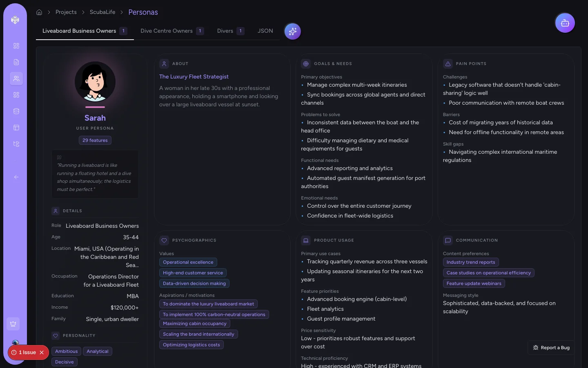Click the components blocks icon in sidebar
This screenshot has height=368, width=588.
pos(16,95)
